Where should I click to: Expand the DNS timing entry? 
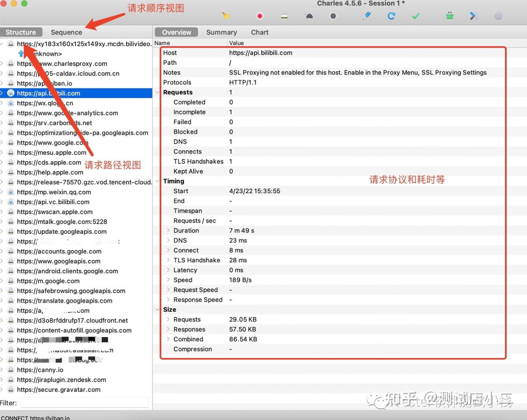pos(168,240)
